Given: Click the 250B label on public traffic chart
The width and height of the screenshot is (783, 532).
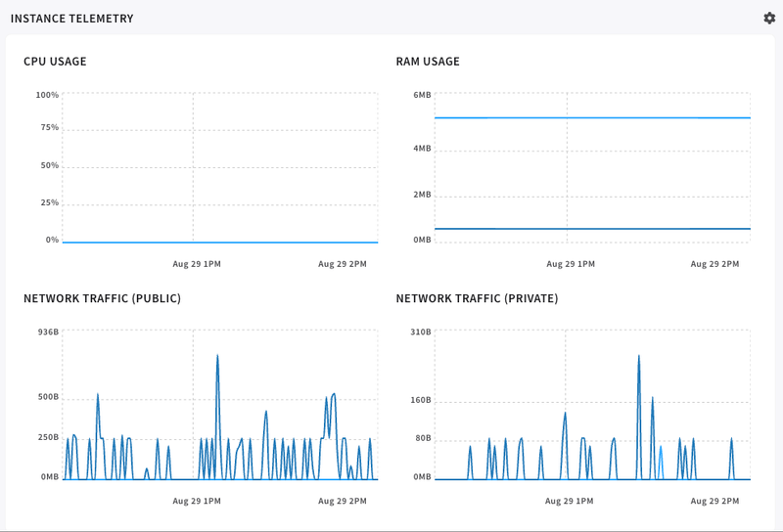Looking at the screenshot, I should (48, 437).
